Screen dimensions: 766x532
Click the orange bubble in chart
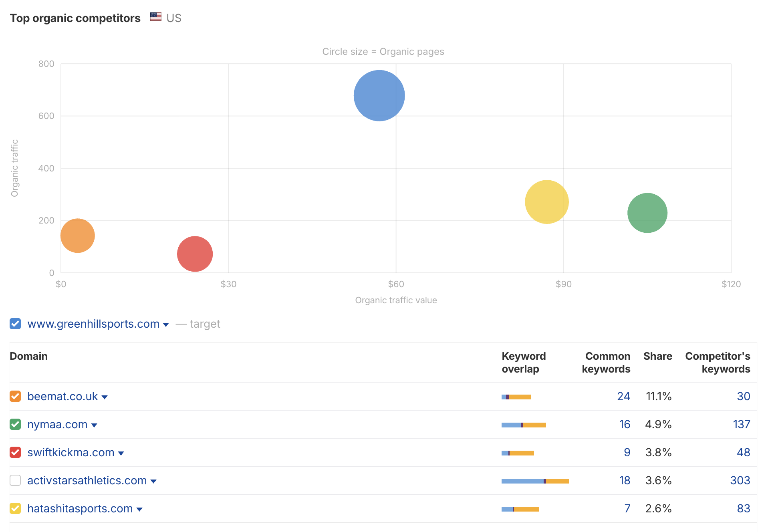point(78,236)
